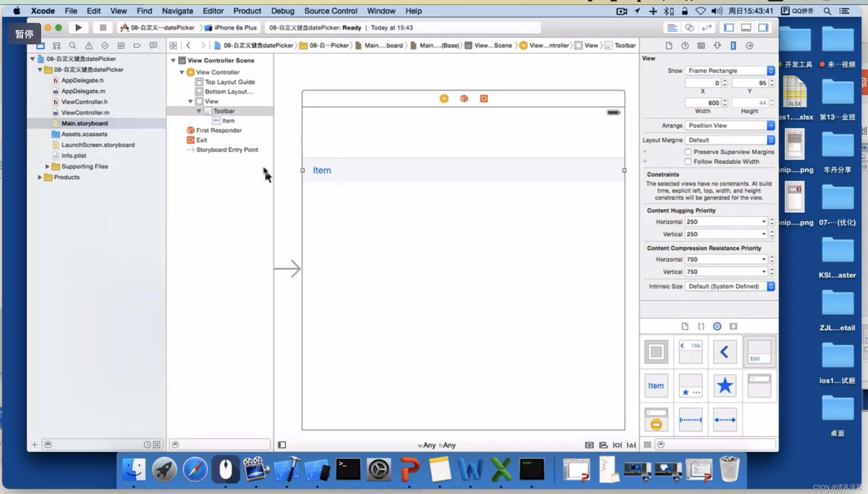
Task: Expand the View node in outline
Action: click(x=191, y=101)
